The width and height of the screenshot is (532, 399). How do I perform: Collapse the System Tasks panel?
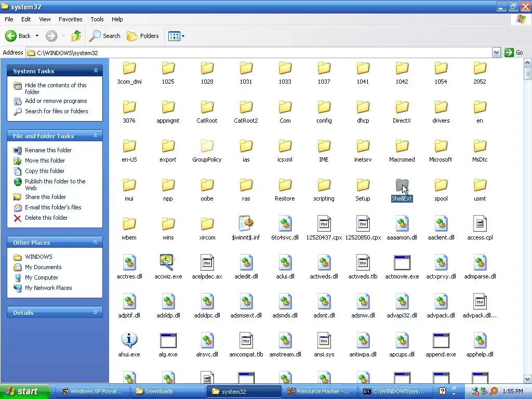pos(96,71)
